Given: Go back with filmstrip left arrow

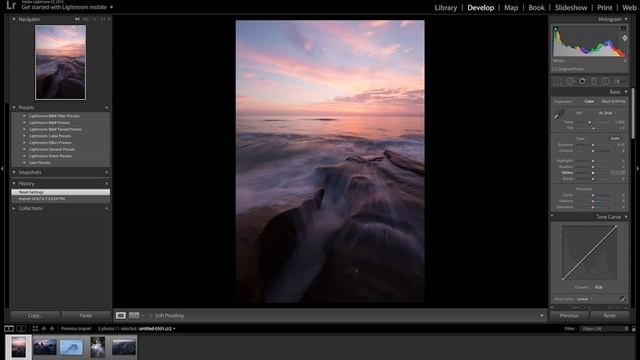Looking at the screenshot, I should (x=44, y=329).
